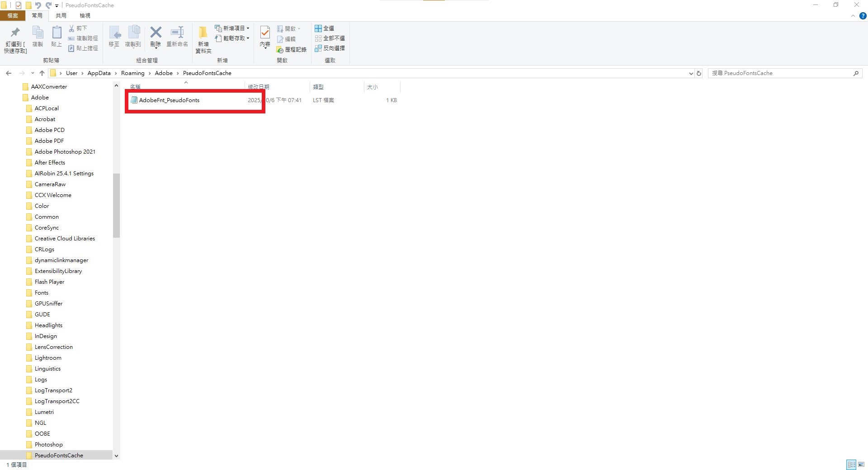
Task: Select the PseudoFontsCache folder in tree
Action: [x=59, y=456]
